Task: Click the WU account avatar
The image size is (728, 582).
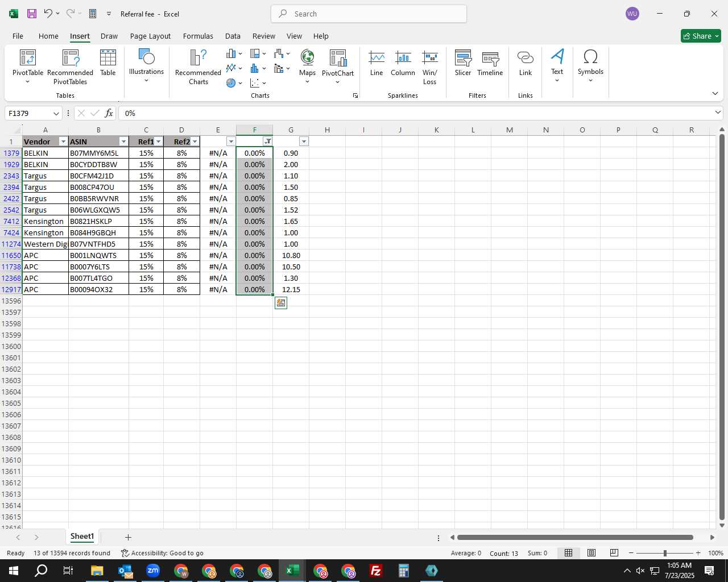Action: tap(632, 14)
